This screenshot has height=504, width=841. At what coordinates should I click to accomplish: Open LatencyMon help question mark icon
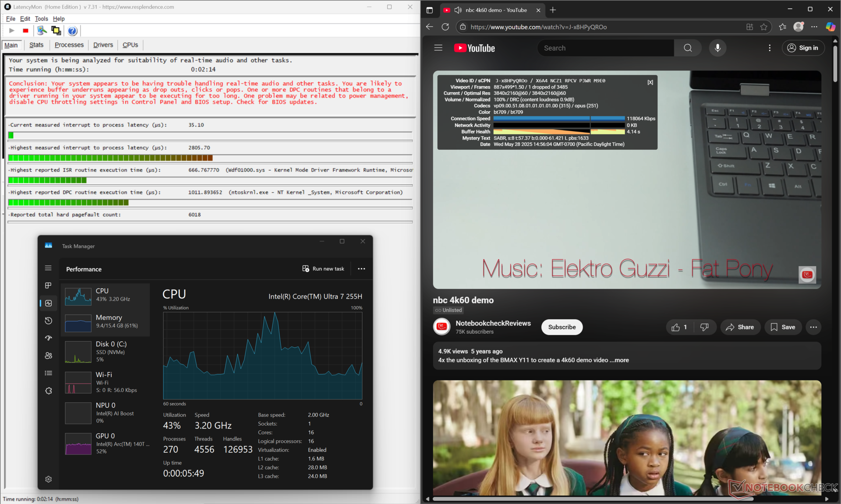click(x=73, y=31)
